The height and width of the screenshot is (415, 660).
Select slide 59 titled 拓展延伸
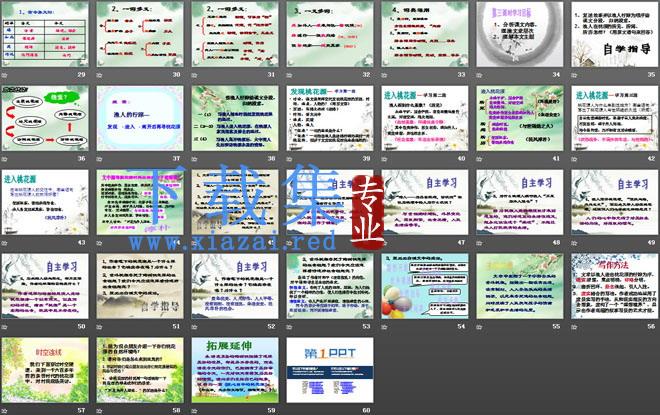tap(235, 370)
